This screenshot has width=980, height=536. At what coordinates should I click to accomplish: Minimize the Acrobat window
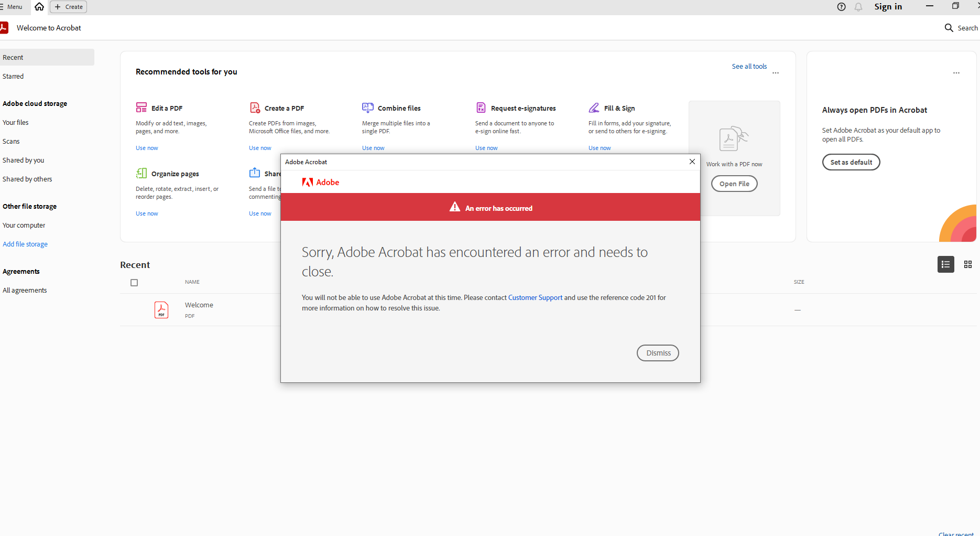930,6
